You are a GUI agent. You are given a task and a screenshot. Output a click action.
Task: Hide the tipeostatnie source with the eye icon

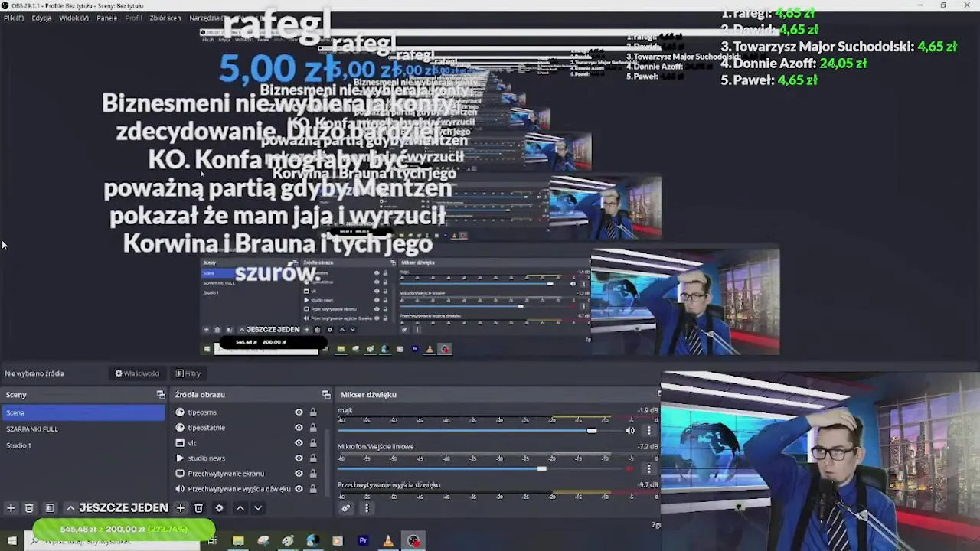tap(299, 428)
